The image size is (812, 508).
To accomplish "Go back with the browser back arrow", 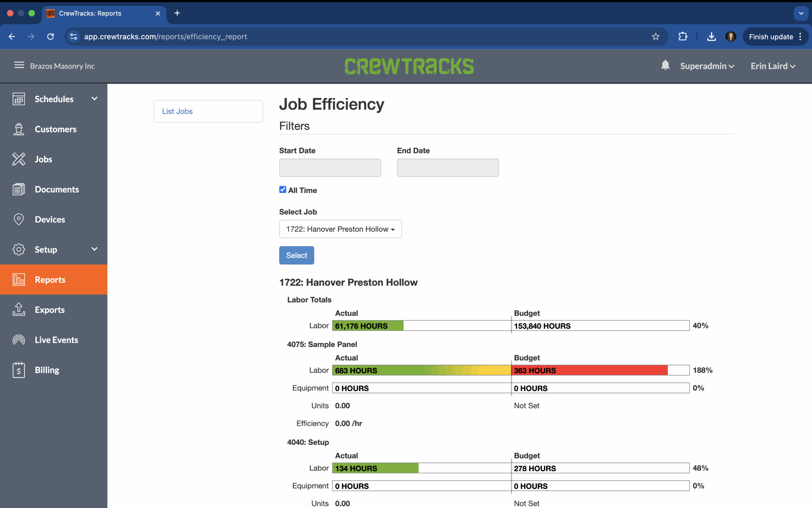I will tap(12, 37).
